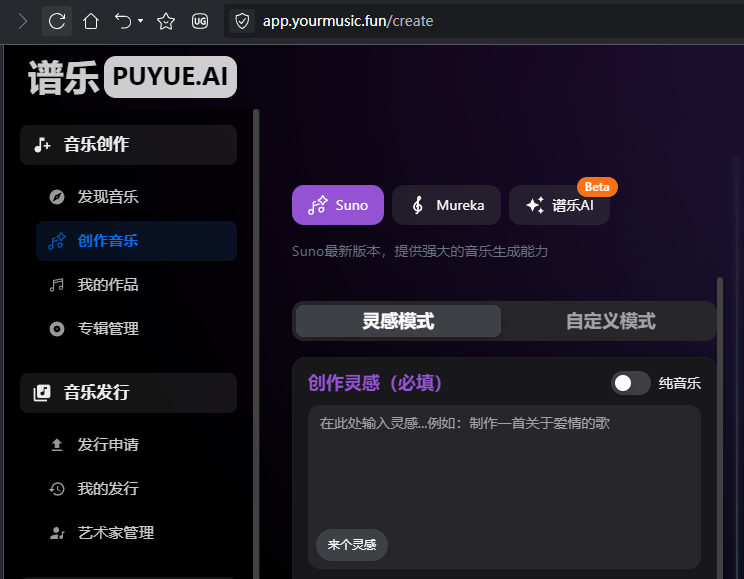Bookmark this page with the star icon
Screen dimensions: 744x579
(x=166, y=21)
